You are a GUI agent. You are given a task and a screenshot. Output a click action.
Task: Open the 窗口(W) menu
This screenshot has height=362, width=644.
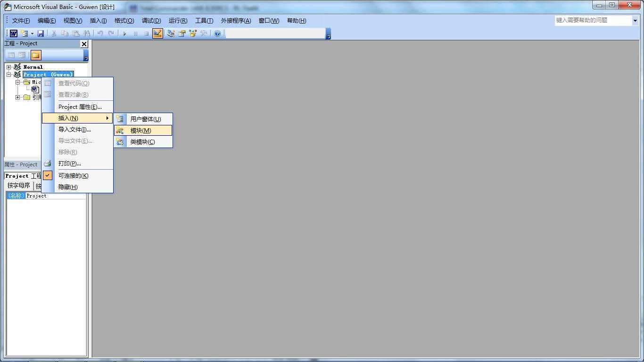269,21
